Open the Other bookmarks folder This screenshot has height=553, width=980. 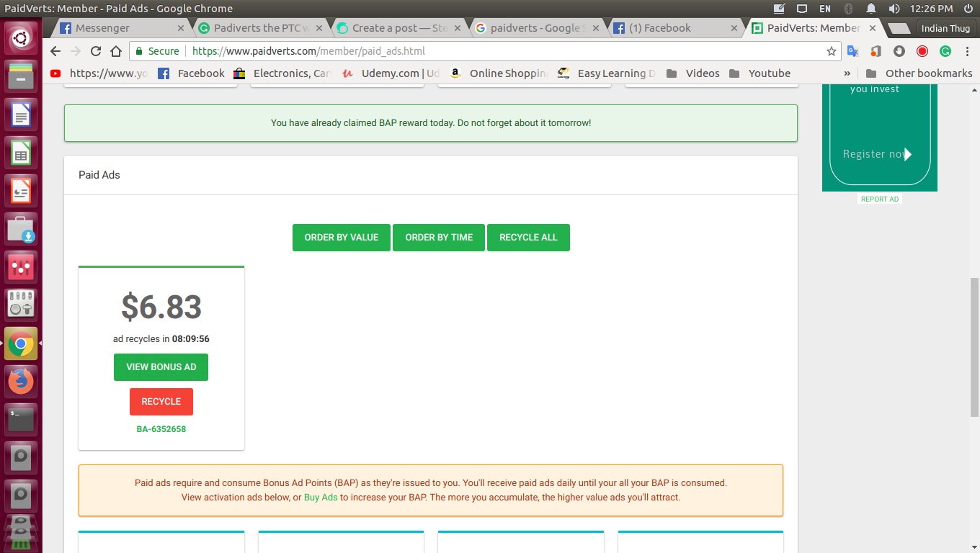click(919, 73)
